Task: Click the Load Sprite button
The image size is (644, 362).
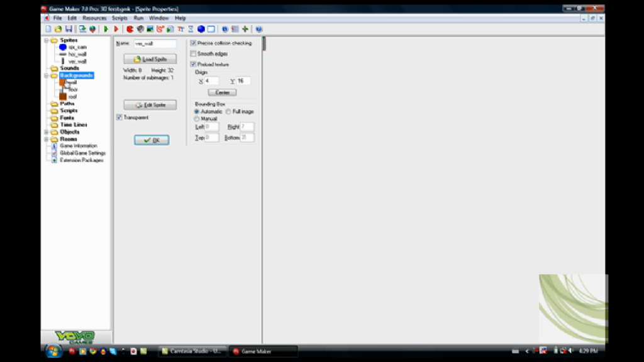Action: pos(150,59)
